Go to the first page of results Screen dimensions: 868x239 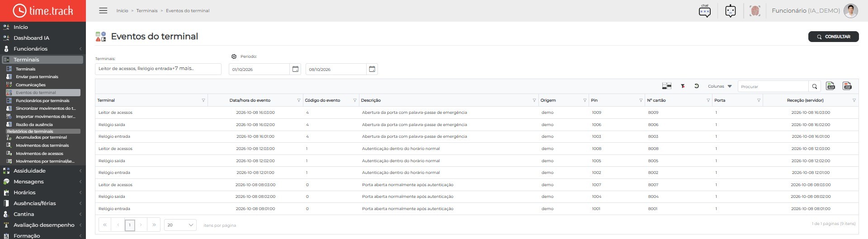tap(105, 225)
